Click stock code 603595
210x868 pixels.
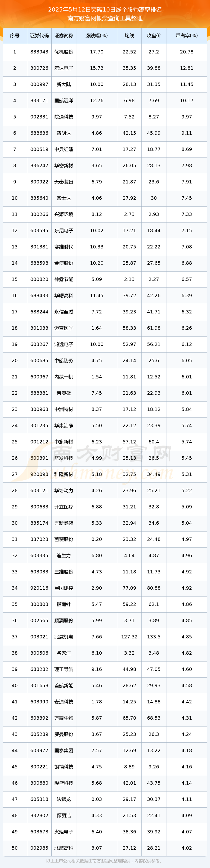[39, 230]
